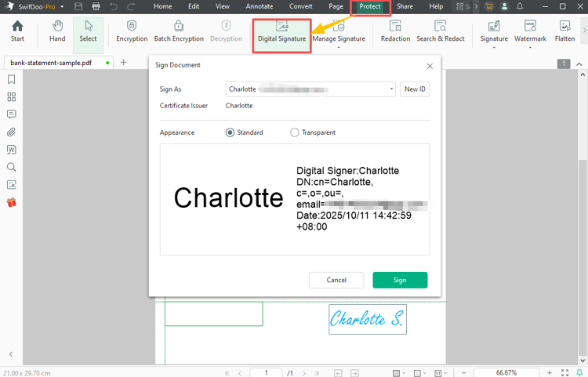Screen dimensions: 588x377
Task: Collapse the left sidebar chevron
Action: pyautogui.click(x=11, y=354)
